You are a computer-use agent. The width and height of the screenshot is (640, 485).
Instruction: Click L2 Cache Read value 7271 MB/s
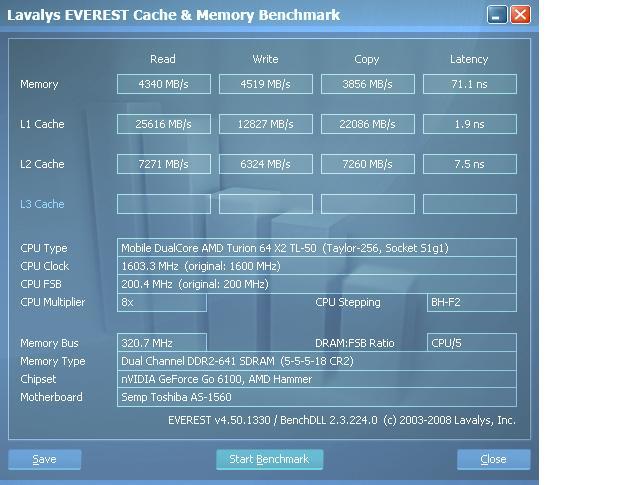[164, 164]
